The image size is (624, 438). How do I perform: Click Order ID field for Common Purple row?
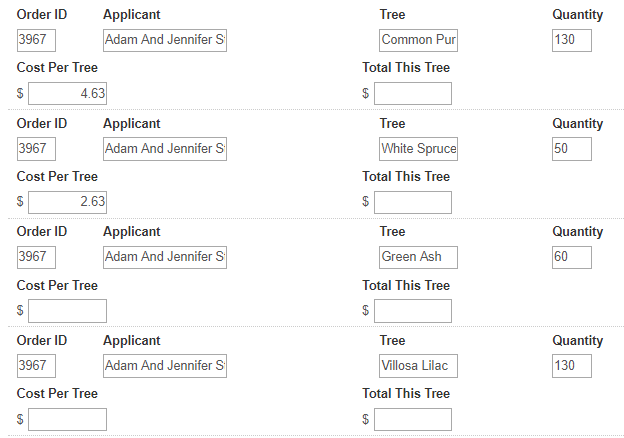36,40
